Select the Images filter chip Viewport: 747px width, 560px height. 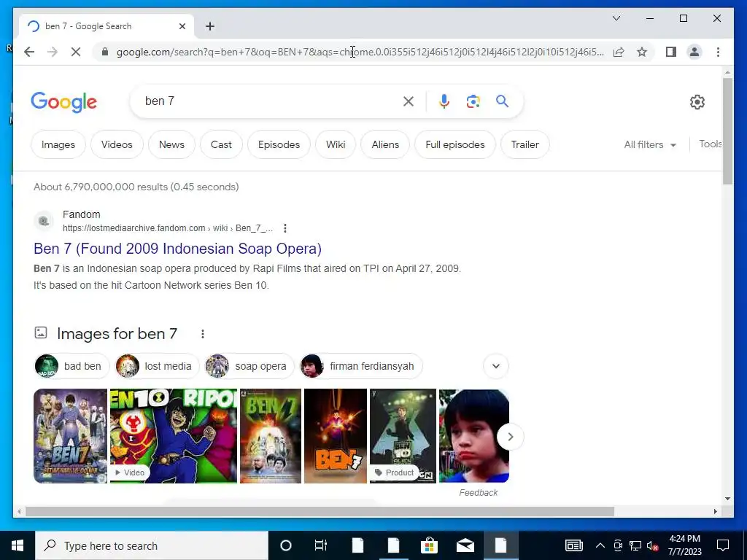pyautogui.click(x=58, y=145)
